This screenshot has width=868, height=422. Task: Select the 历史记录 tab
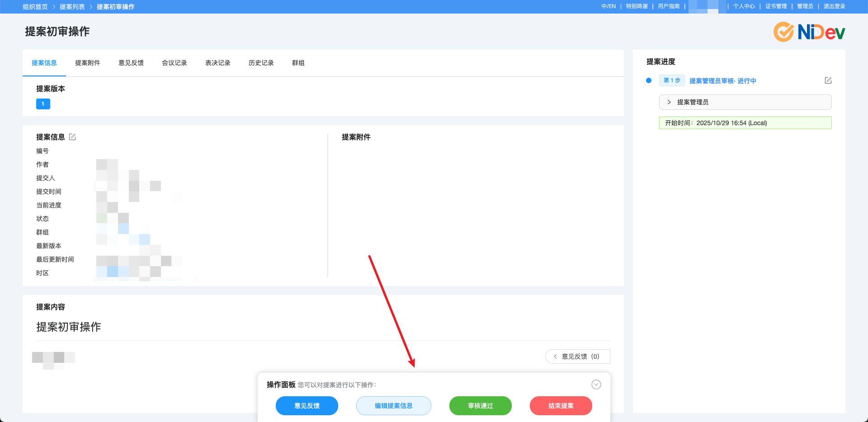click(x=261, y=63)
